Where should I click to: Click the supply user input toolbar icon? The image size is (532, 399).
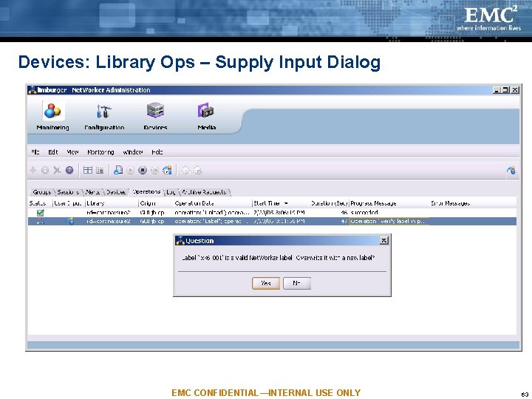click(x=167, y=170)
